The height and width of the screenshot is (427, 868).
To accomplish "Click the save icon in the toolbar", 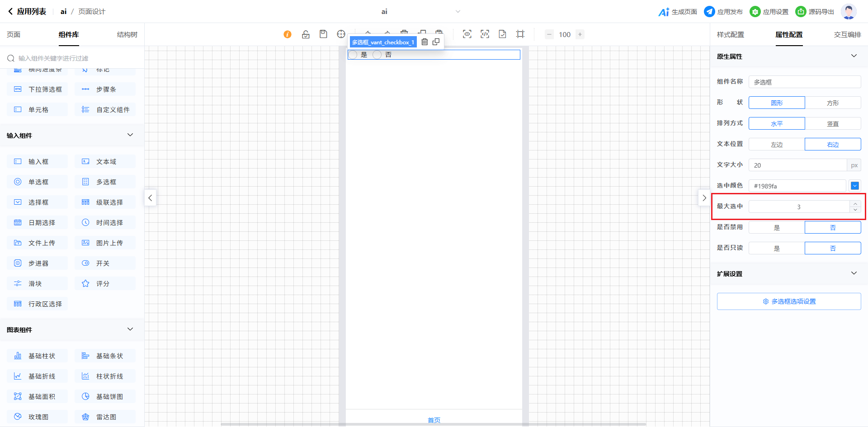I will coord(323,34).
